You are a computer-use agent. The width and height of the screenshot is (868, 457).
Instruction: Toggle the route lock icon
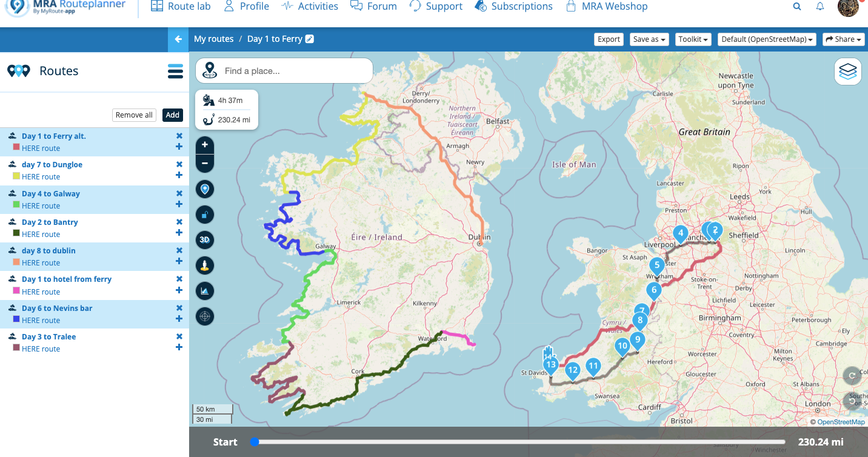[205, 215]
